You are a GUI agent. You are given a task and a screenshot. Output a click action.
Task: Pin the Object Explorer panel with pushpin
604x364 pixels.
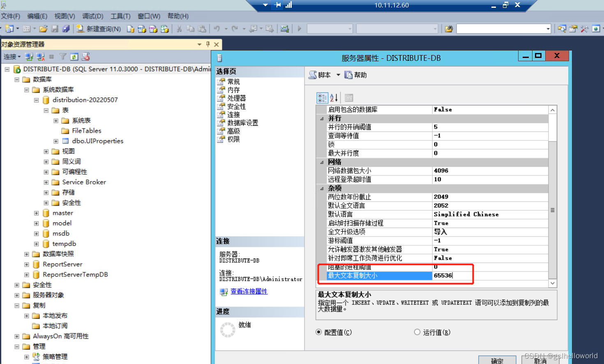click(208, 44)
